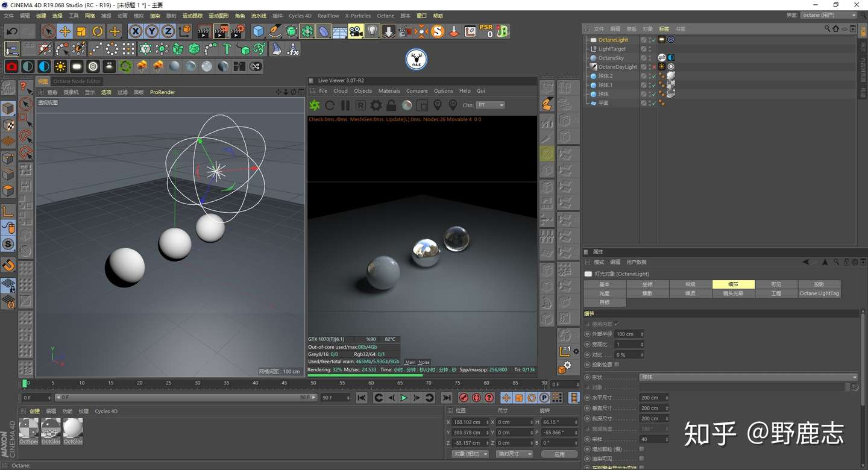Viewport: 868px width, 470px height.
Task: Open the ProRender viewport menu
Action: pyautogui.click(x=163, y=92)
